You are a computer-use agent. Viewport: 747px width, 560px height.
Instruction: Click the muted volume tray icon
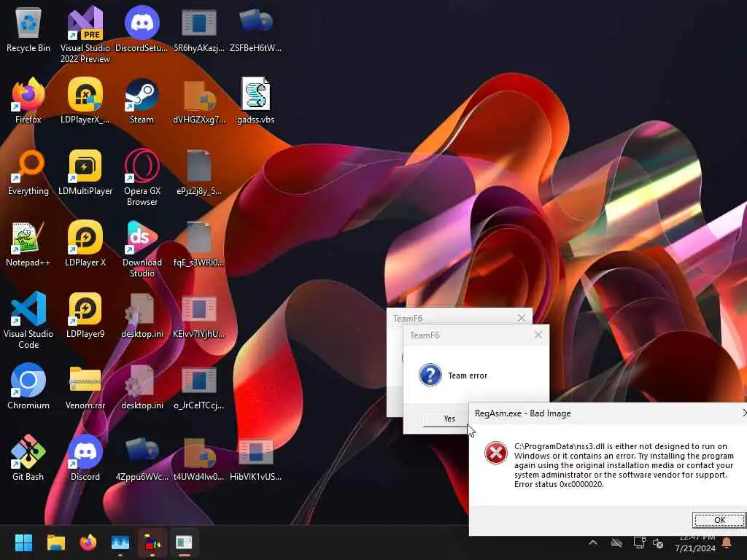(659, 542)
